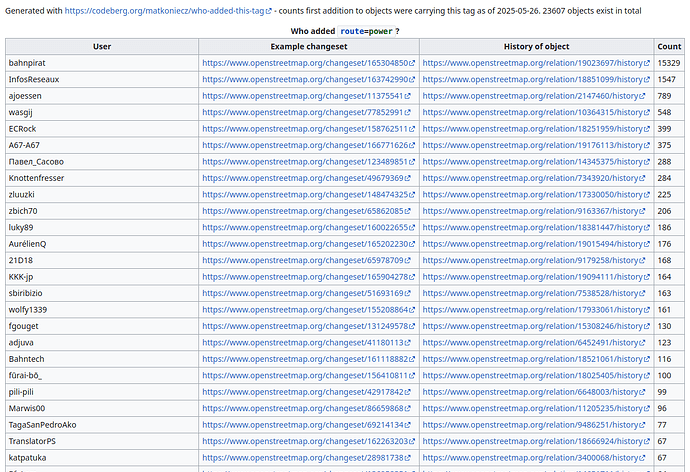The width and height of the screenshot is (690, 472).
Task: Open relation 18851099 history link
Action: click(x=536, y=80)
